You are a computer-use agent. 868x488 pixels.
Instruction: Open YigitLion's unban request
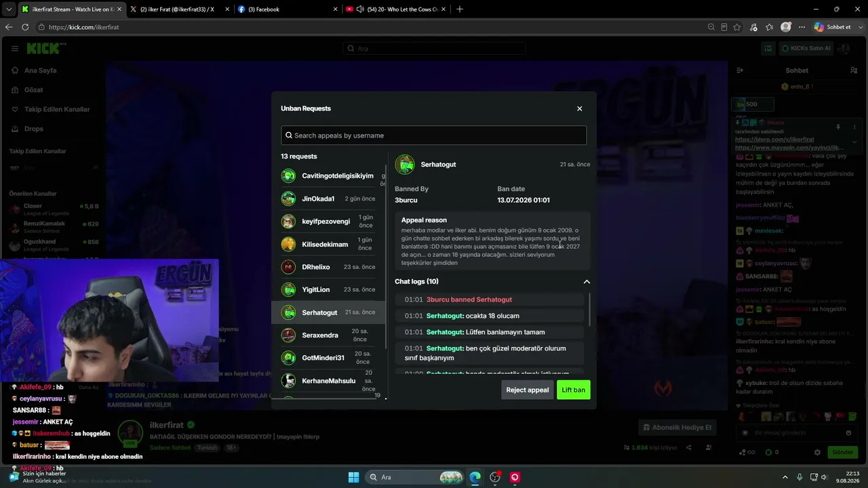click(x=329, y=289)
